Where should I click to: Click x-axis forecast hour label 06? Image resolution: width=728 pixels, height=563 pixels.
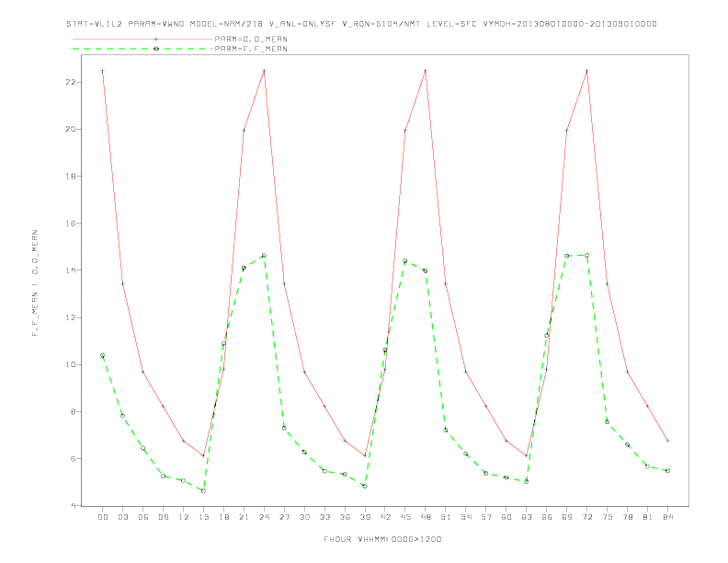coord(143,517)
